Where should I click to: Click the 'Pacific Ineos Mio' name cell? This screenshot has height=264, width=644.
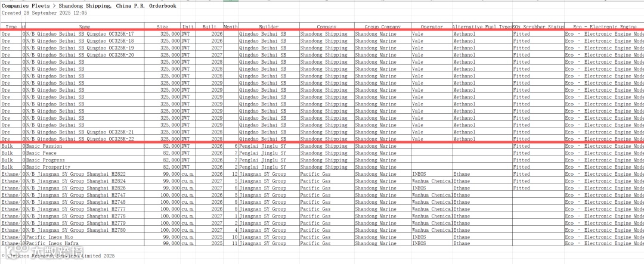(85, 237)
